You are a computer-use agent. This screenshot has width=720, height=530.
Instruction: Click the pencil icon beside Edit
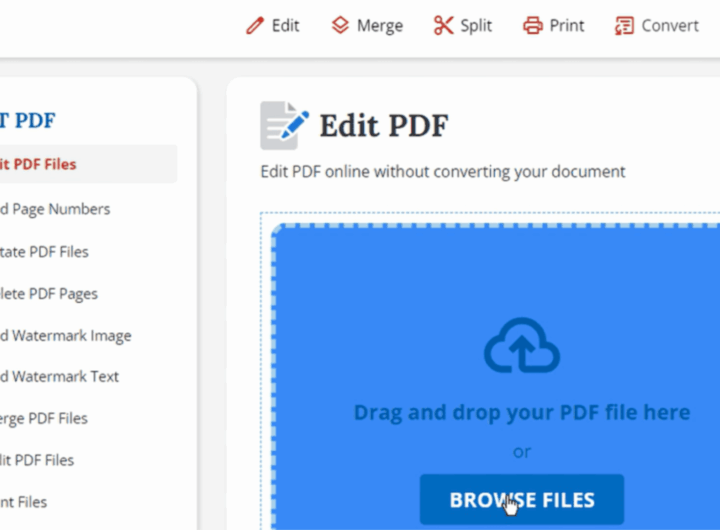255,26
